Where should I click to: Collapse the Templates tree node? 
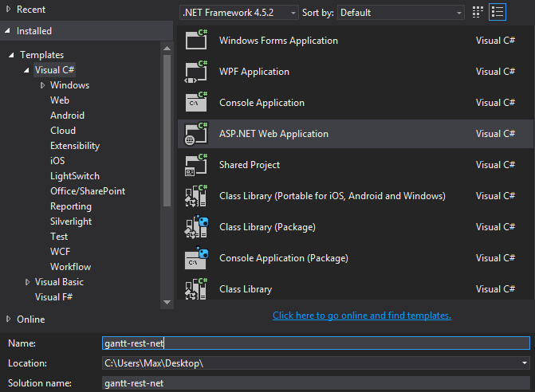pyautogui.click(x=11, y=55)
